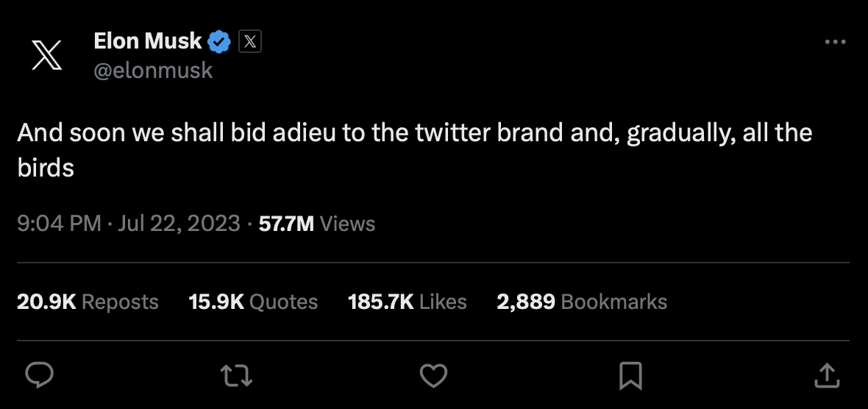This screenshot has width=868, height=409.
Task: Show the 185.7K Likes list
Action: coord(407,302)
